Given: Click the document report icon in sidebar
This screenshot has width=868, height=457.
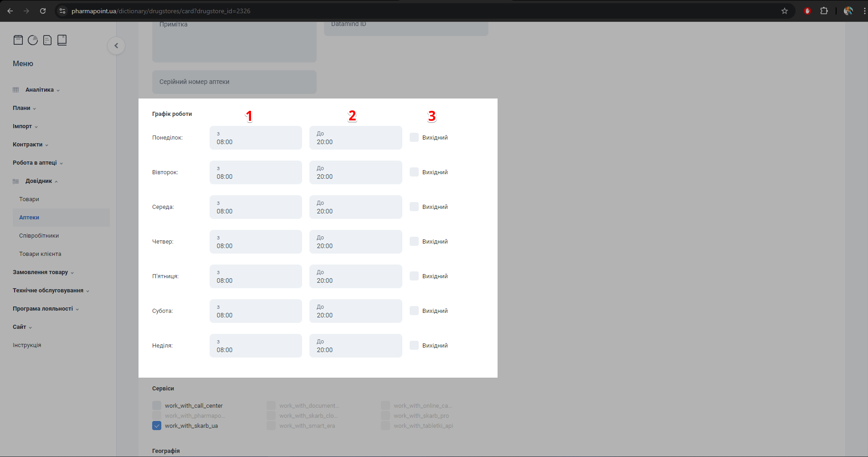Looking at the screenshot, I should [47, 40].
